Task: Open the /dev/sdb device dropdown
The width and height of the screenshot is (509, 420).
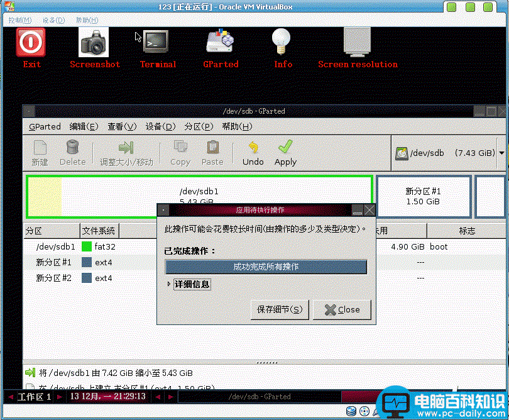Action: click(x=450, y=153)
